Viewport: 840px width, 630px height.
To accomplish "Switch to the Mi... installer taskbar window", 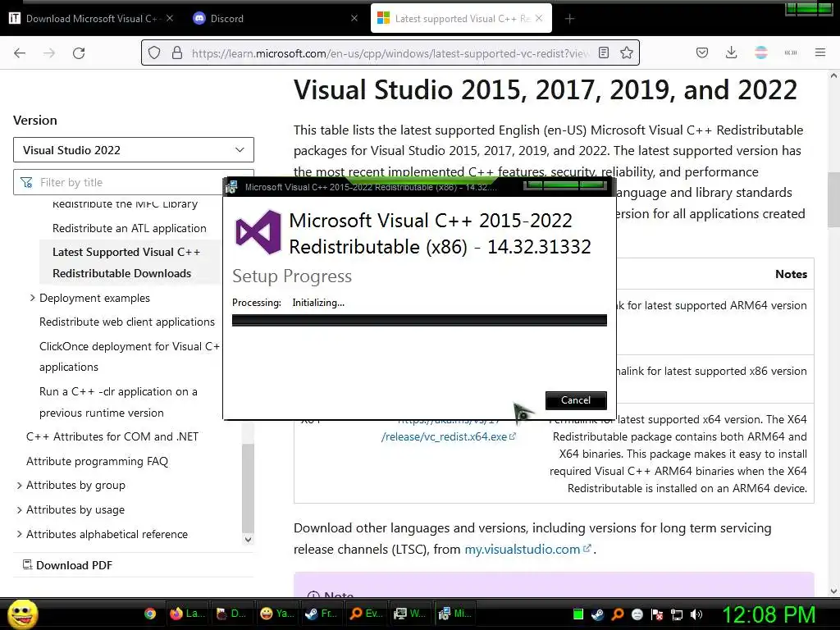I will [455, 614].
